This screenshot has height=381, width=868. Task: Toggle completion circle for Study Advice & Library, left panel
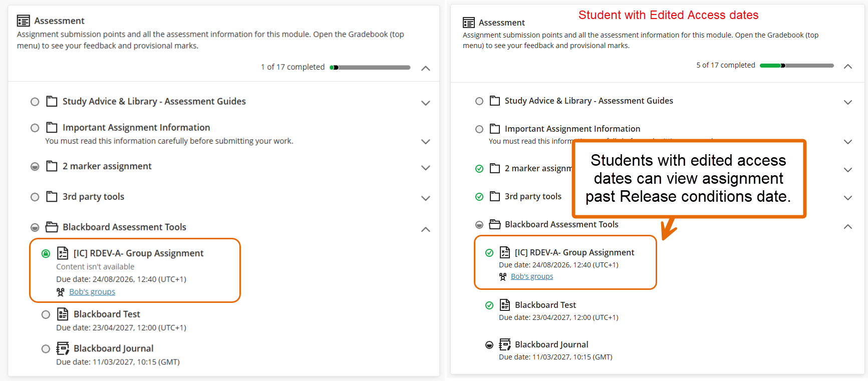pos(35,102)
